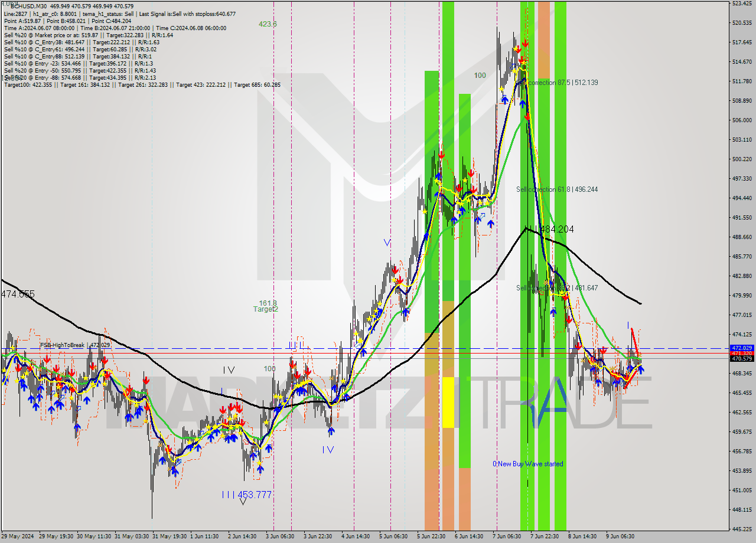Click the '29 May 2024' time axis label
Viewport: 756px width, 543px height.
(18, 537)
